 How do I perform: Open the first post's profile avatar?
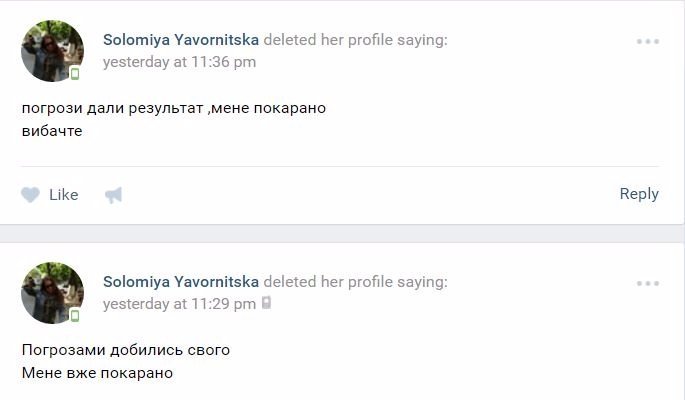pyautogui.click(x=51, y=51)
